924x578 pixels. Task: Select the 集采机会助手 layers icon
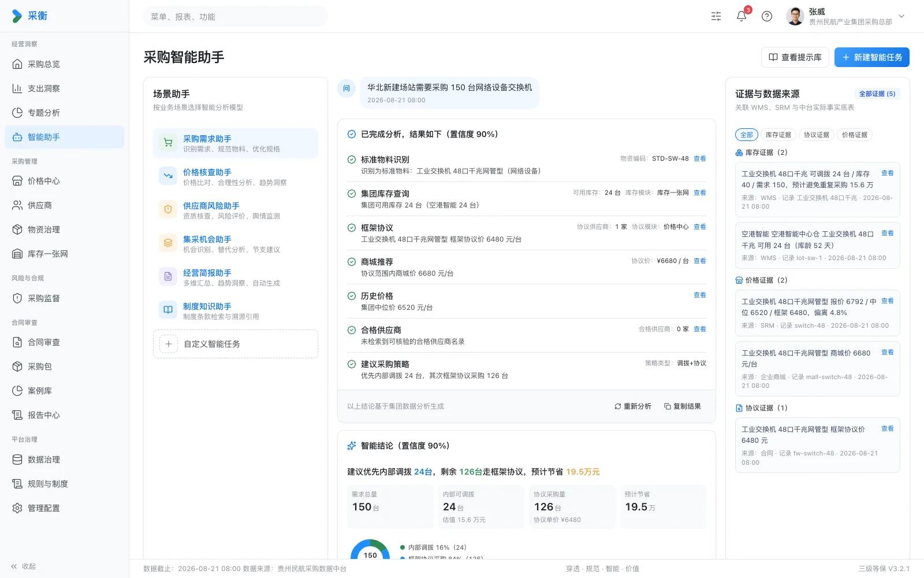[x=168, y=244]
